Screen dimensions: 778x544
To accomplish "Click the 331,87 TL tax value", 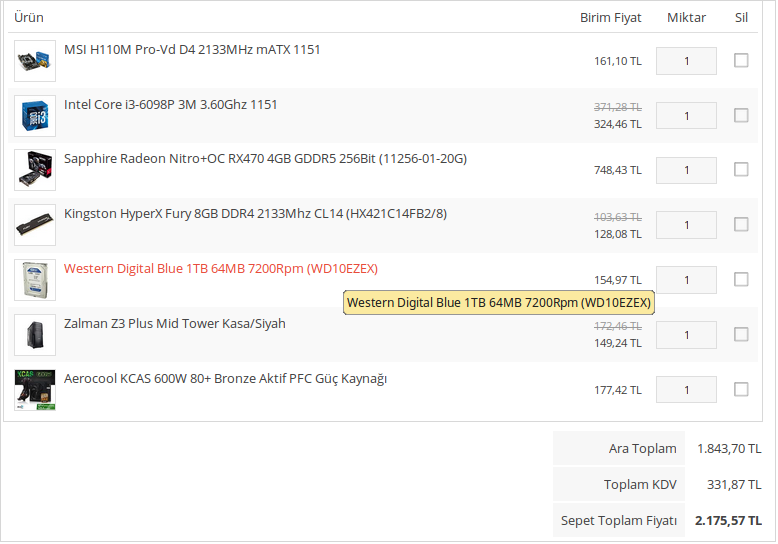I will [734, 484].
